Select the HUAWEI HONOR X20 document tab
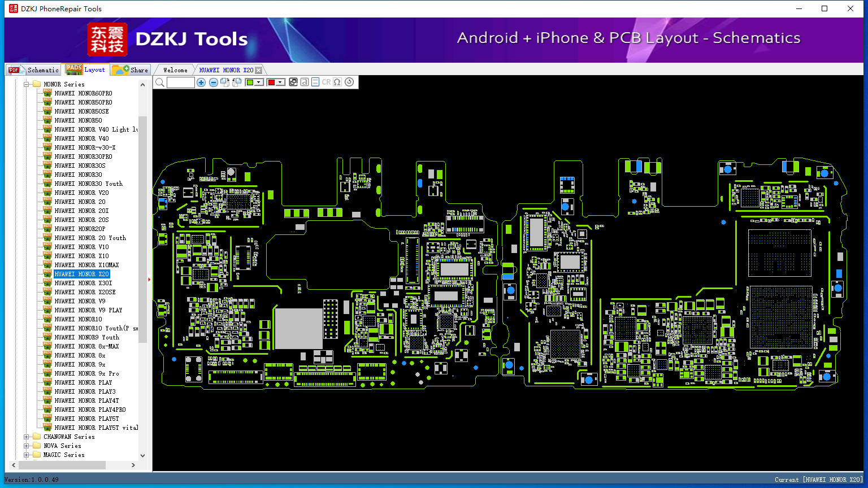Screen dimensions: 868x488 226,70
